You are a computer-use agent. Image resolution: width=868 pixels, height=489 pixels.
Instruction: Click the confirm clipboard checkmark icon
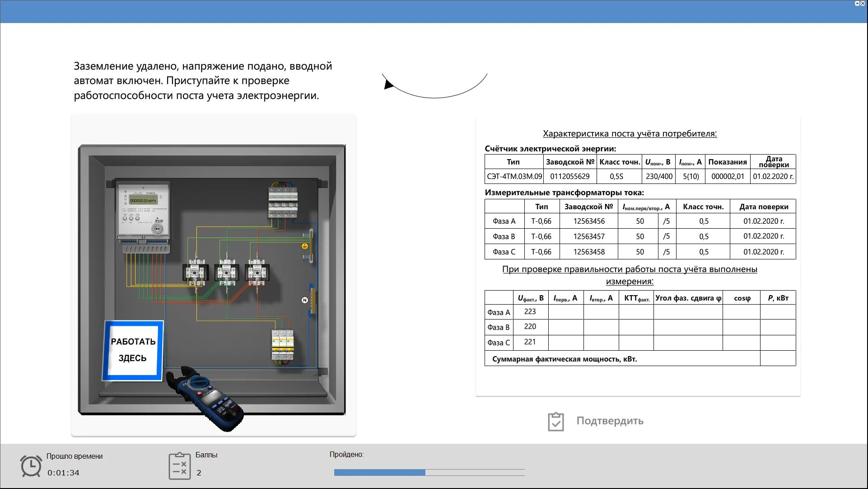point(555,422)
